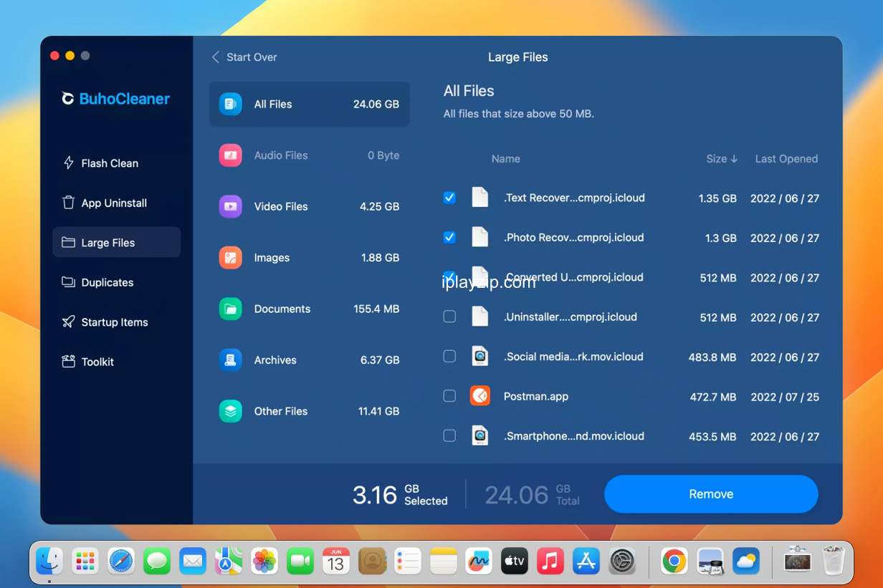Sort by Name column header
The image size is (883, 588).
click(506, 159)
